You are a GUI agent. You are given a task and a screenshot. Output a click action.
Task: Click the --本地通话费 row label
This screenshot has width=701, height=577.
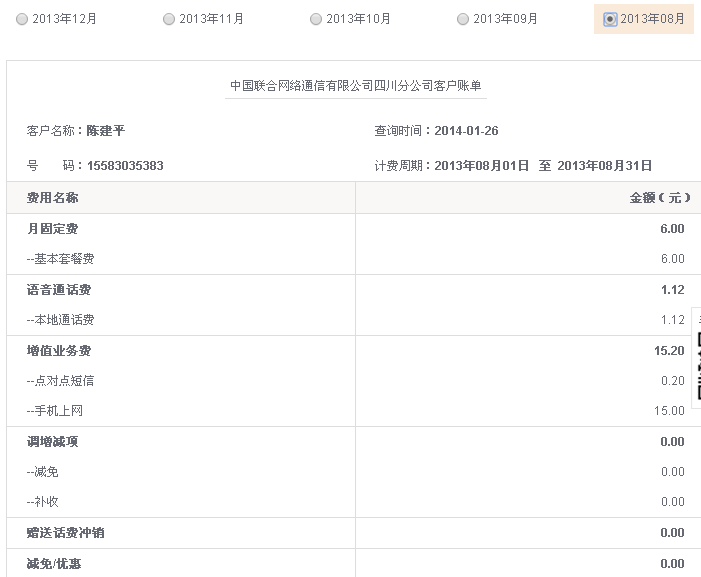(60, 320)
